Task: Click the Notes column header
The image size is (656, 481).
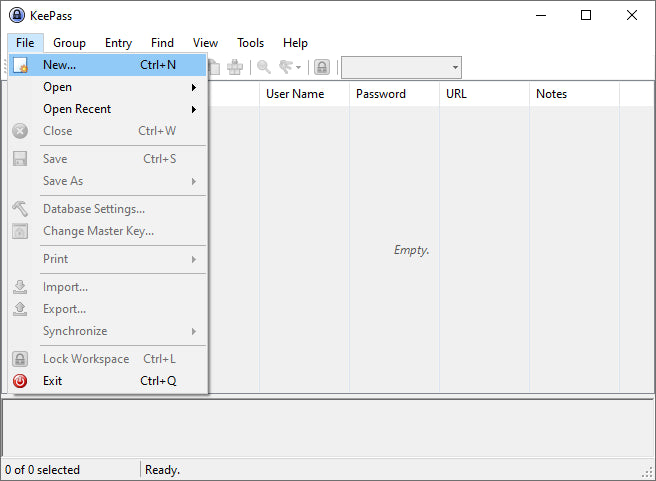Action: click(x=574, y=94)
